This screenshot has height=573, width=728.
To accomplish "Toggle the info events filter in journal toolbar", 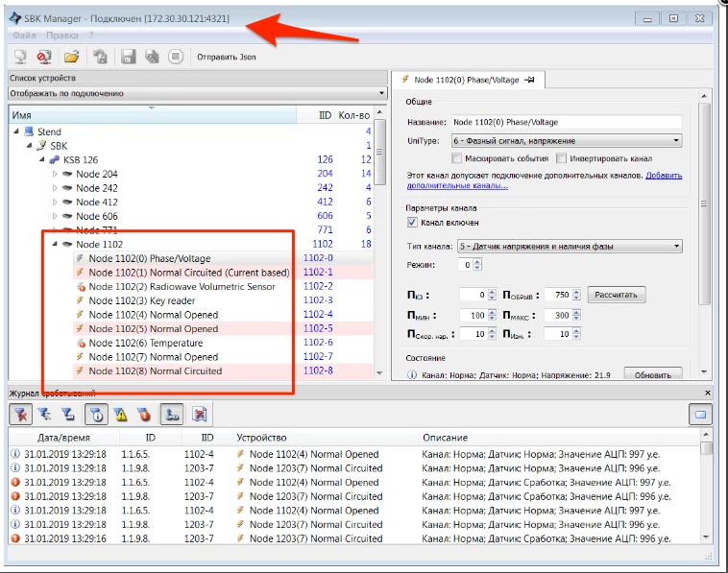I will (95, 415).
